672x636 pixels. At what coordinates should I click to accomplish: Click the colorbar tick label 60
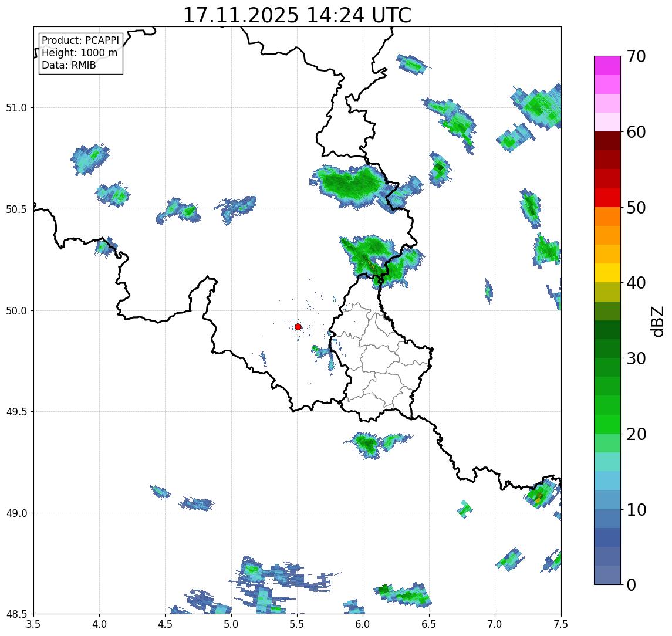636,133
